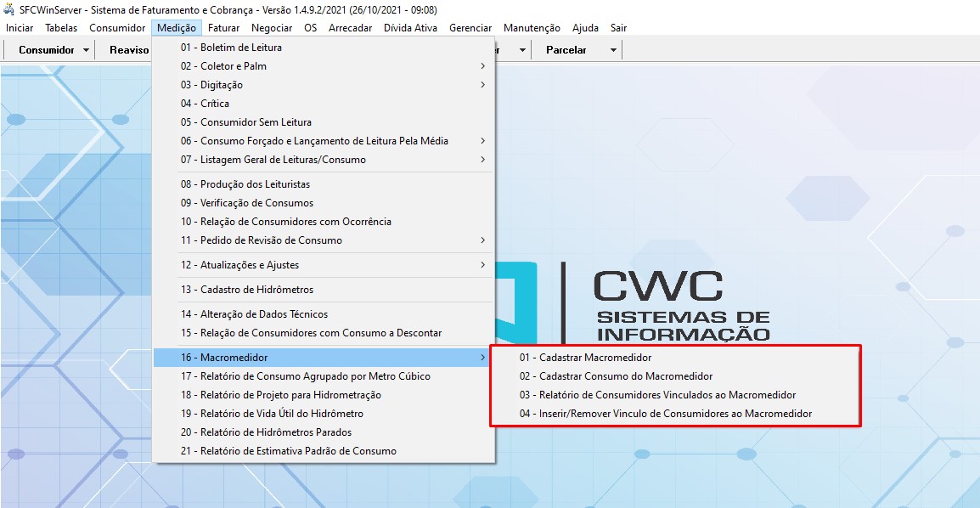Expand the Coletor e Palm submenu arrow
This screenshot has height=508, width=980.
[483, 66]
